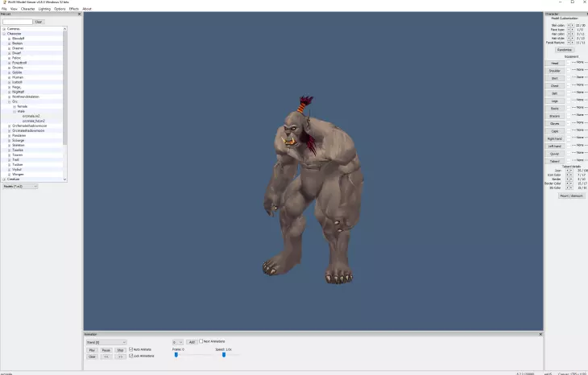
Task: Adjust the Speed slider handle
Action: [224, 355]
